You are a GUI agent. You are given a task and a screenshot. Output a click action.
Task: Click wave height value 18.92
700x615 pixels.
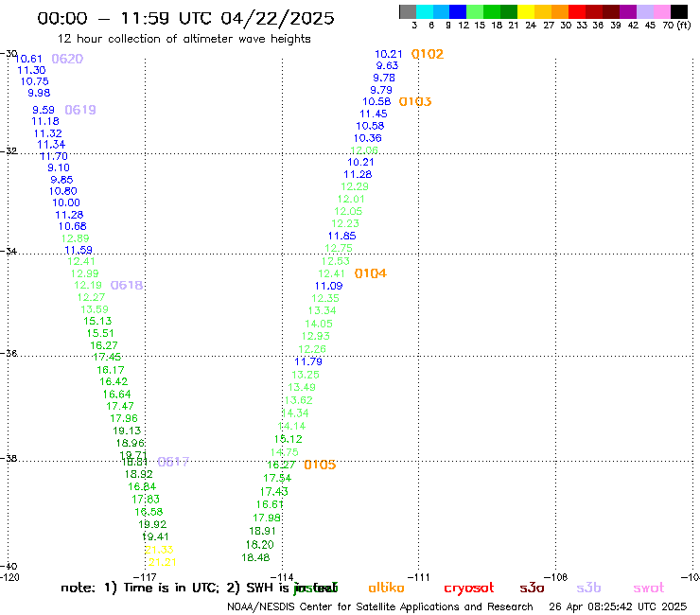click(138, 474)
